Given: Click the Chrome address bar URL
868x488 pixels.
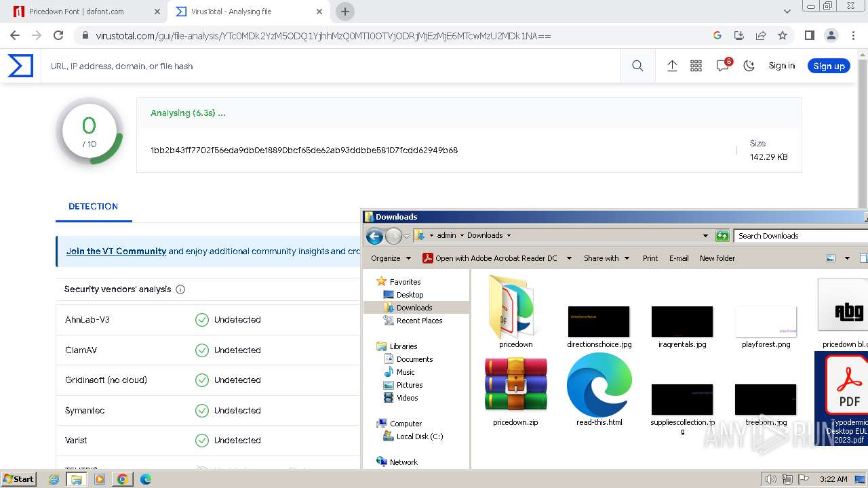Looking at the screenshot, I should pos(323,36).
